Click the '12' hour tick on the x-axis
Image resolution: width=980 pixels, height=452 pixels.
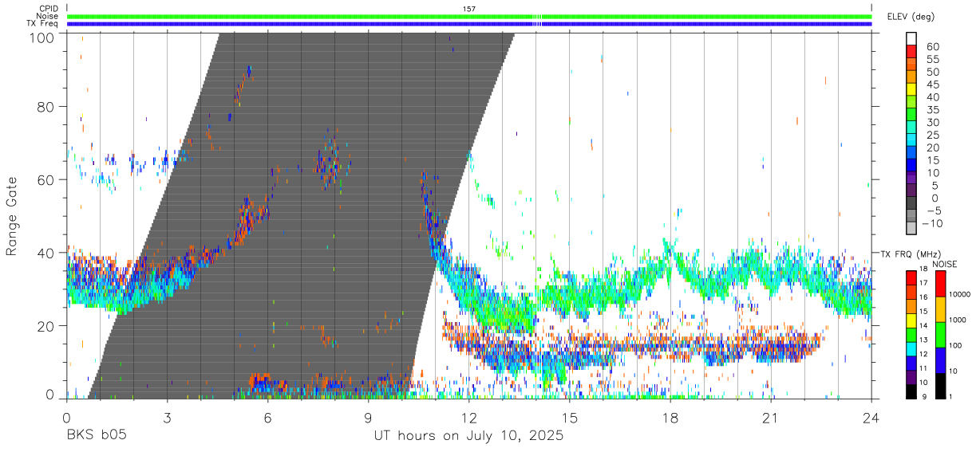pyautogui.click(x=469, y=418)
